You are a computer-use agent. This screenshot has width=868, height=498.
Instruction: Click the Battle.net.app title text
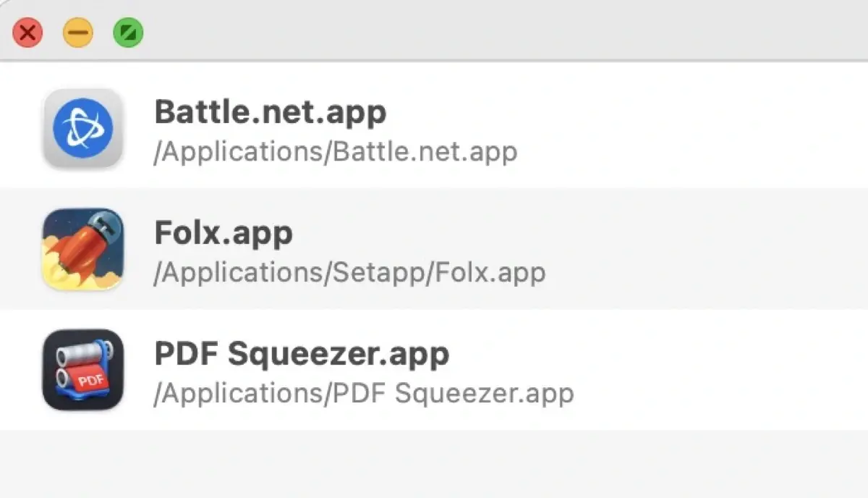point(271,112)
